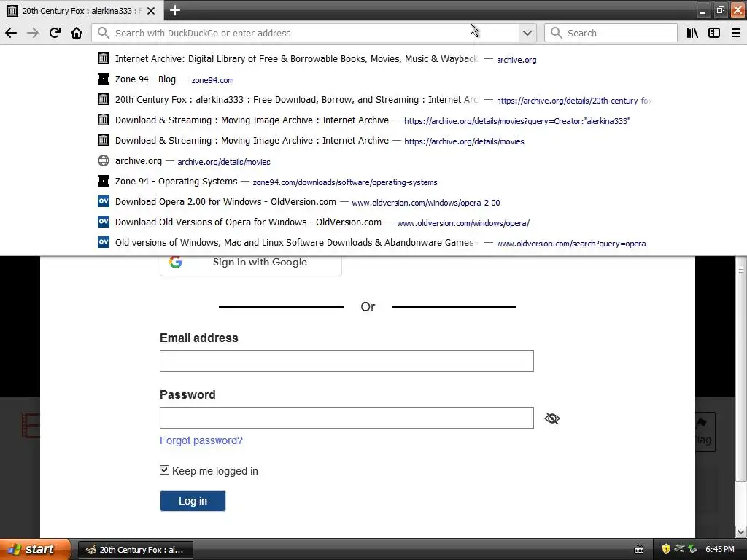Open Moving Image Archive Creator alerkina333 suggestion

point(373,120)
